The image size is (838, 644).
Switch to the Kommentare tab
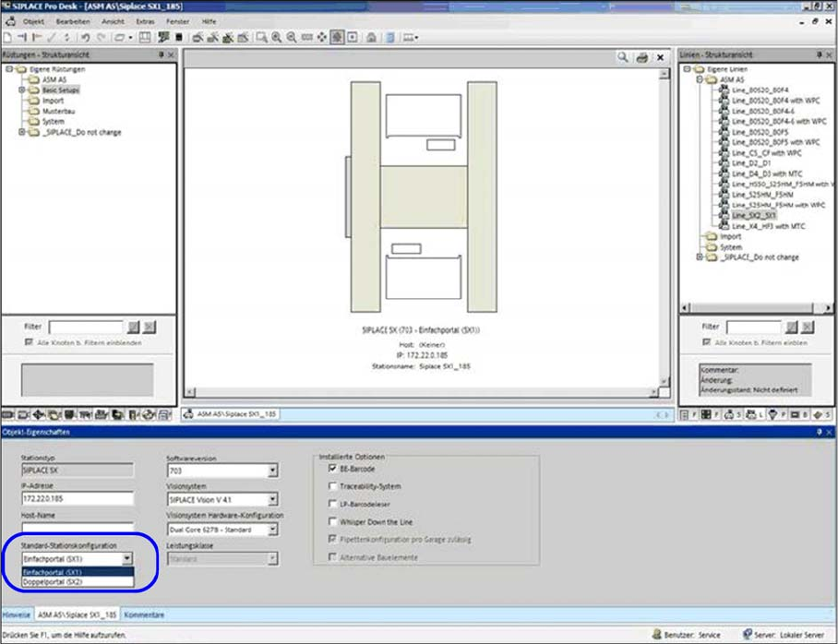point(144,614)
